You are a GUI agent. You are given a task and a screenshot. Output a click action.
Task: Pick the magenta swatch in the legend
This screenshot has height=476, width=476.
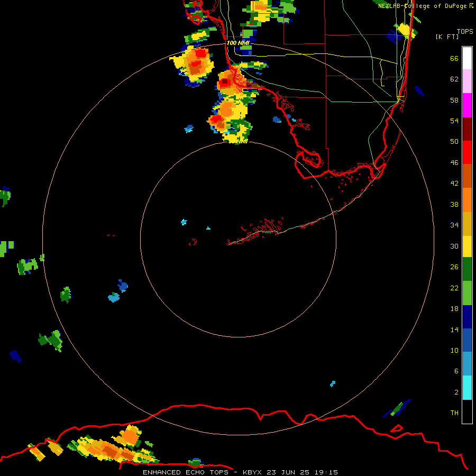pyautogui.click(x=467, y=105)
